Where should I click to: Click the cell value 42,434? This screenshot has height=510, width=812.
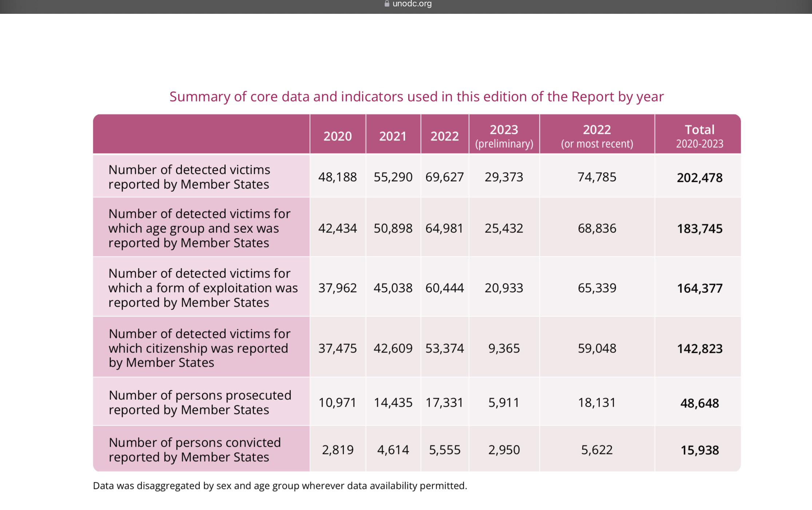(337, 228)
